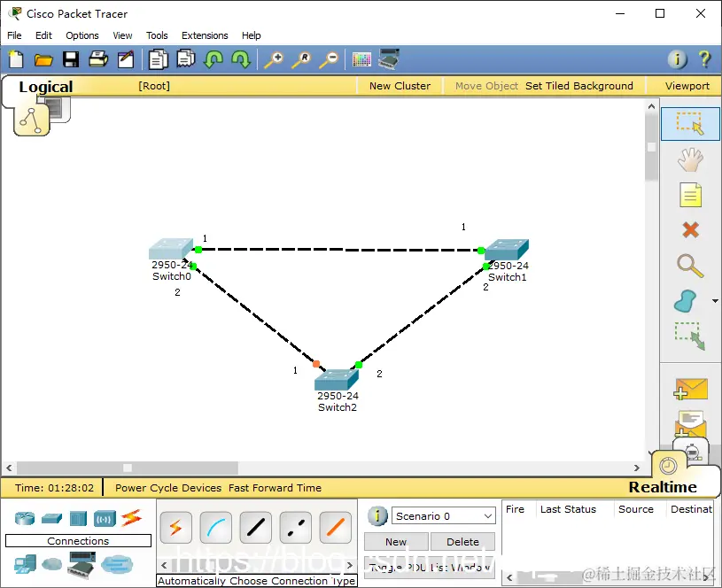This screenshot has width=722, height=588.
Task: Select Switches device category icon
Action: (x=51, y=518)
